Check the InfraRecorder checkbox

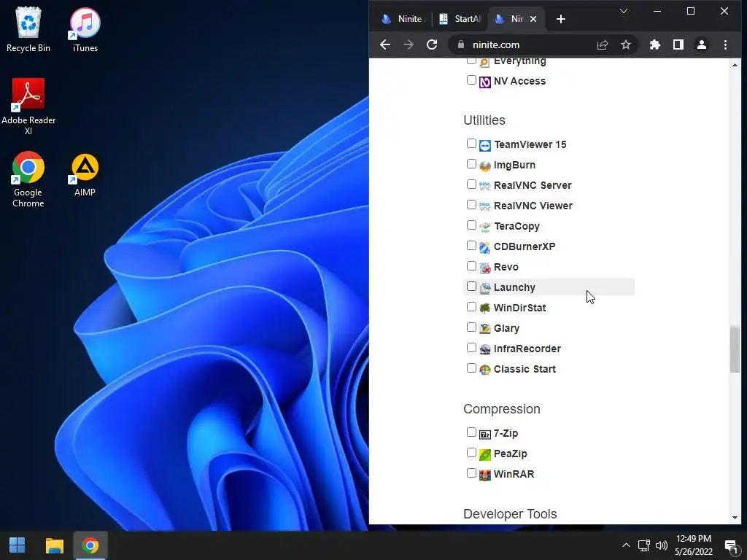pos(471,348)
